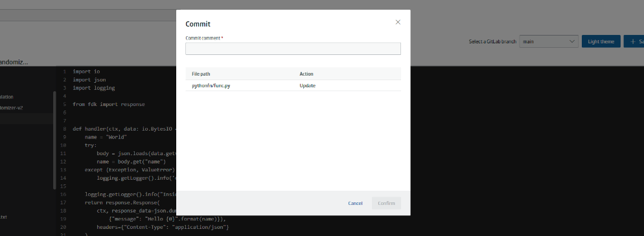
Task: Select the pythonfn/func.py file path entry
Action: [211, 85]
